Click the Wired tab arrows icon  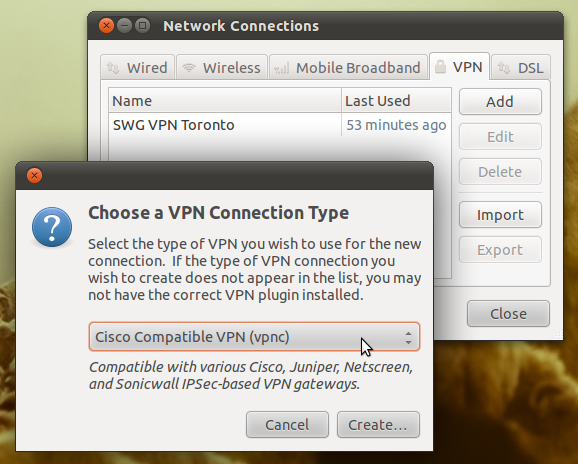pyautogui.click(x=113, y=68)
